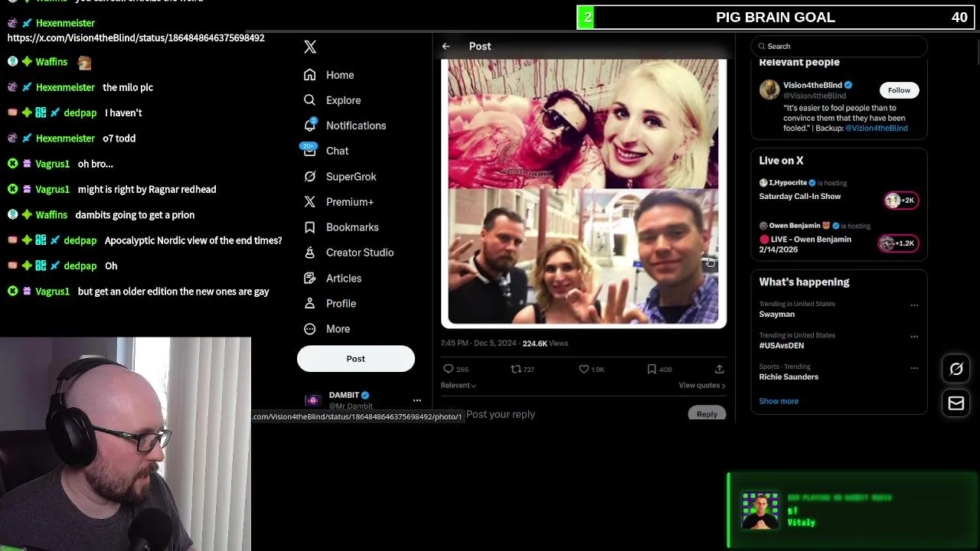Screen dimensions: 980x551
Task: Click the Bookmarks ribbon icon
Action: 309,227
